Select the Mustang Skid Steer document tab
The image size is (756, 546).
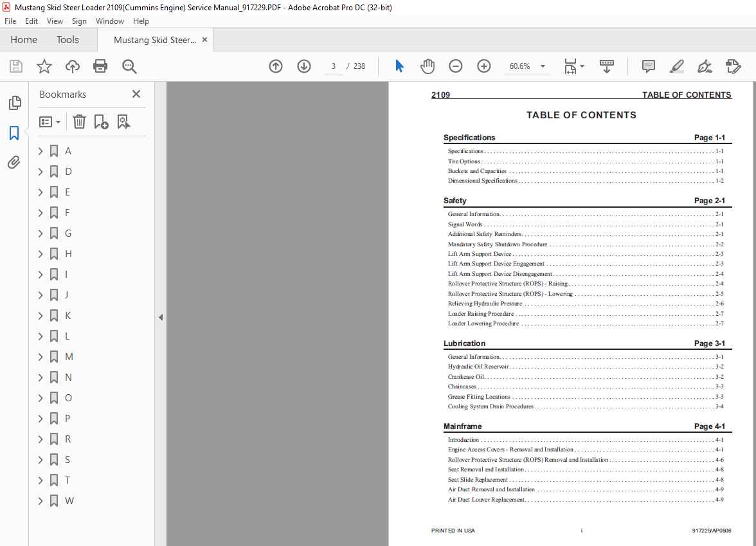[155, 40]
